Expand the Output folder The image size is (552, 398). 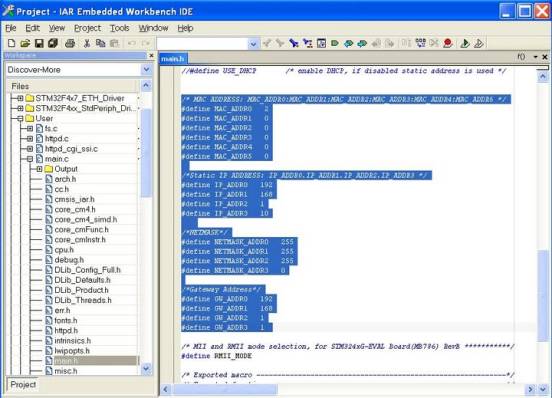39,169
